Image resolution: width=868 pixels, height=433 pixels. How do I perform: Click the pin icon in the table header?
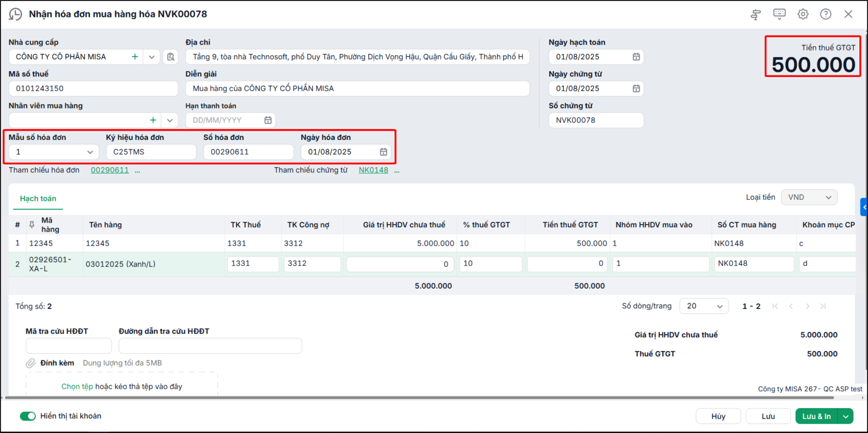tap(32, 225)
